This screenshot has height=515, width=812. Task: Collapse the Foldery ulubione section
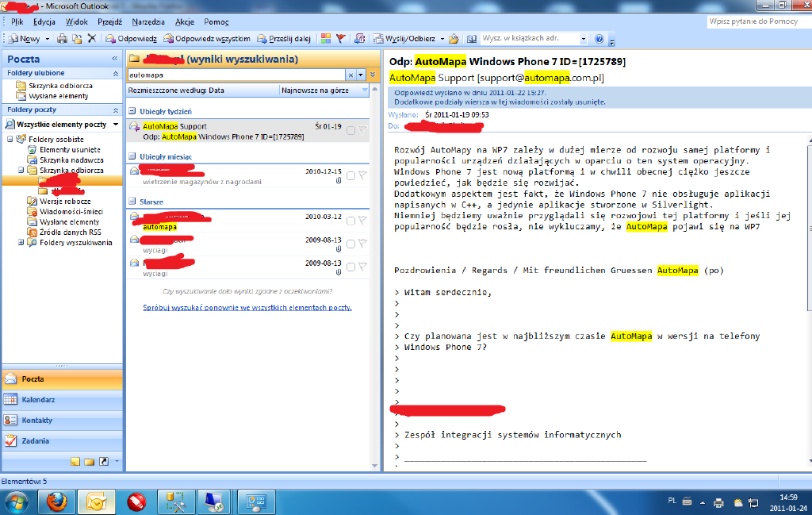coord(115,74)
